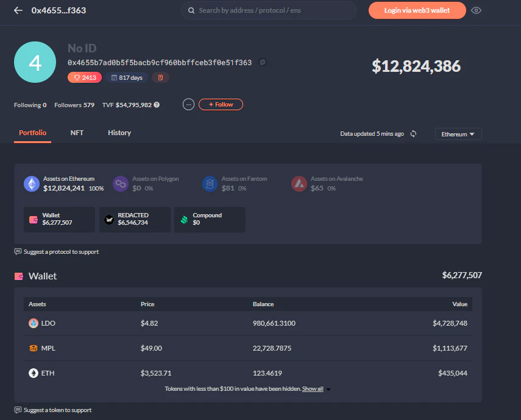Open the three-dots more options button
521x420 pixels.
[189, 105]
